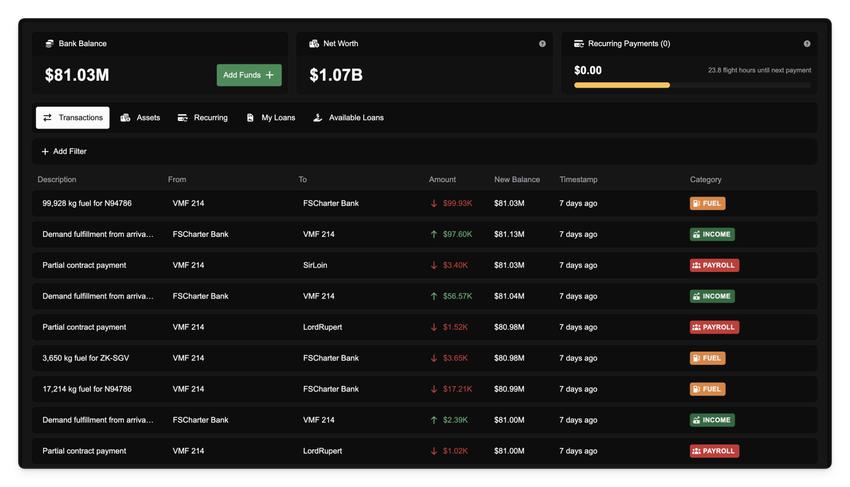Screen dimensions: 850x487
Task: Open the Recurring tab
Action: click(x=203, y=118)
